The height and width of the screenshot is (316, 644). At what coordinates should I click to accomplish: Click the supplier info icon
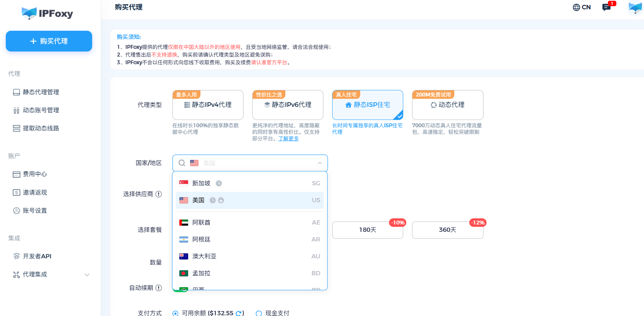[159, 194]
